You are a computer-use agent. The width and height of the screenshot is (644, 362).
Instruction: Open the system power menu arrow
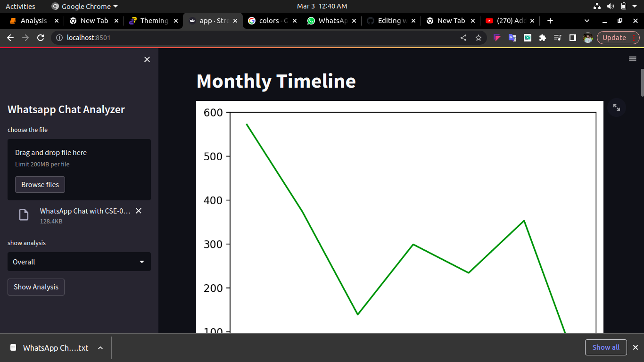636,6
